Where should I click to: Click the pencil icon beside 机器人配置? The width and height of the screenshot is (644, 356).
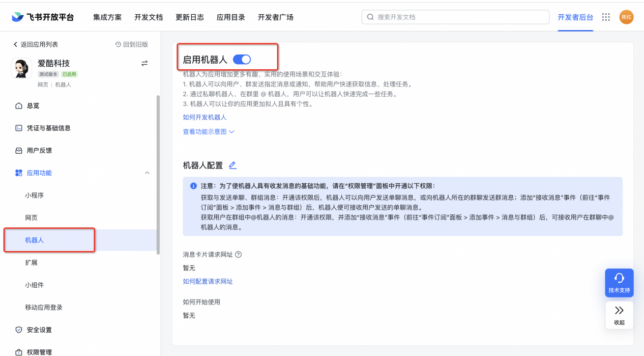(232, 165)
